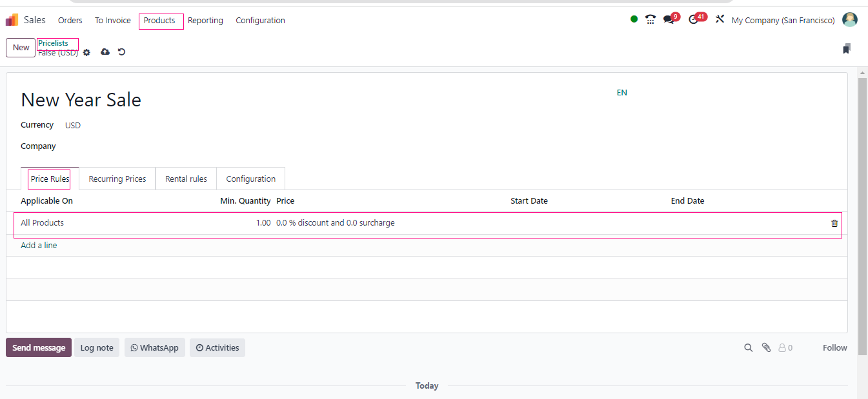Click the discard changes undo icon
This screenshot has height=399, width=868.
point(121,52)
